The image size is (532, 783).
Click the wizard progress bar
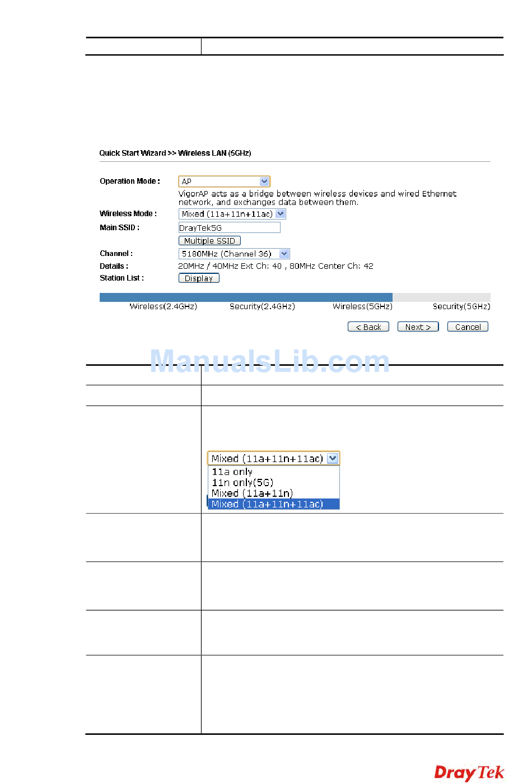coord(295,297)
